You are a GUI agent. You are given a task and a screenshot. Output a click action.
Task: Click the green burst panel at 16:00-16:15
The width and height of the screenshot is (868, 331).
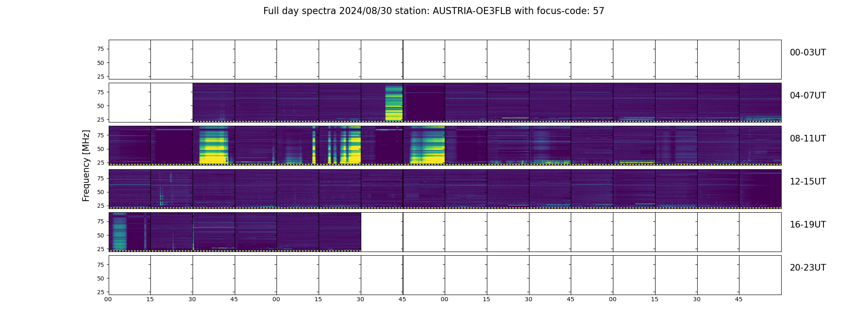click(130, 232)
